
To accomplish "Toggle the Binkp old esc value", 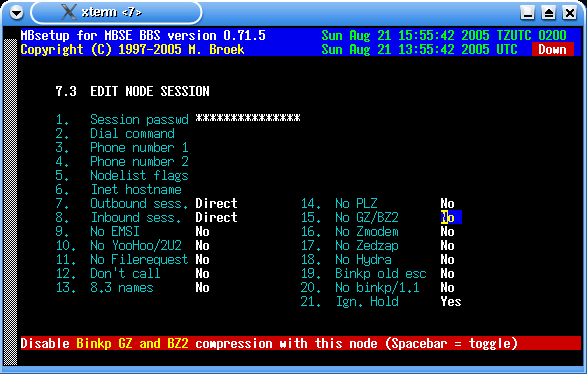I will point(447,274).
